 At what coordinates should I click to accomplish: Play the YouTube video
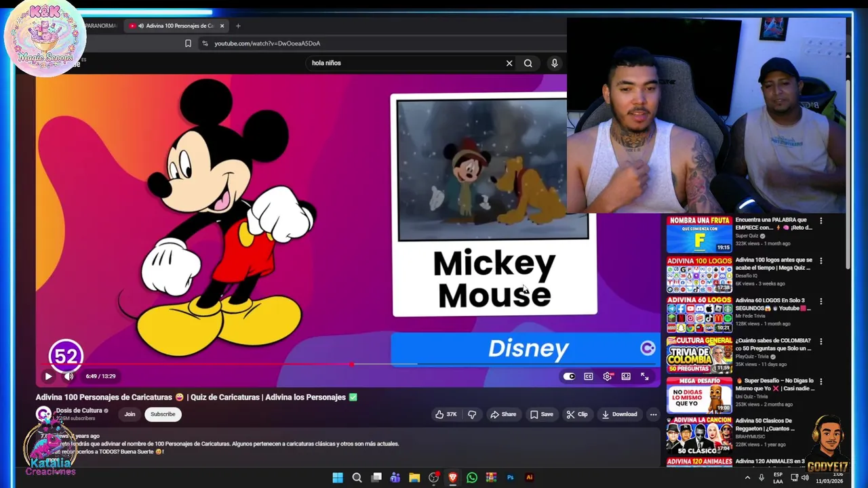pyautogui.click(x=48, y=376)
